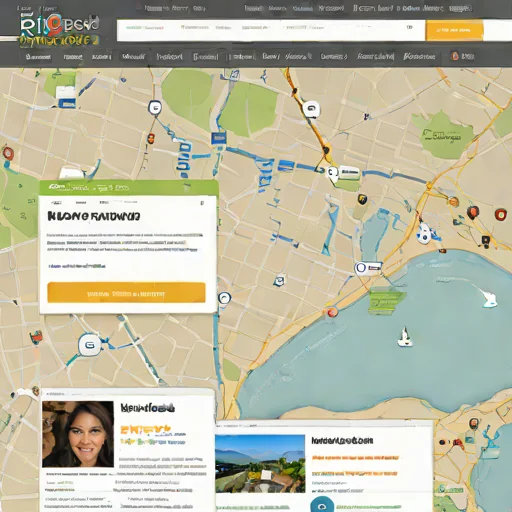Click the wide orange button in the map popup
This screenshot has height=512, width=512.
point(126,293)
